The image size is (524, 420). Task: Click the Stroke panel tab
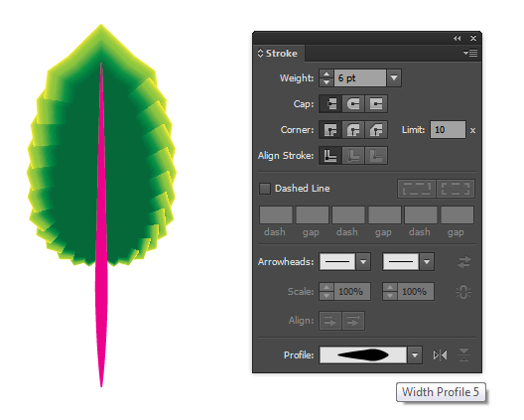point(278,54)
